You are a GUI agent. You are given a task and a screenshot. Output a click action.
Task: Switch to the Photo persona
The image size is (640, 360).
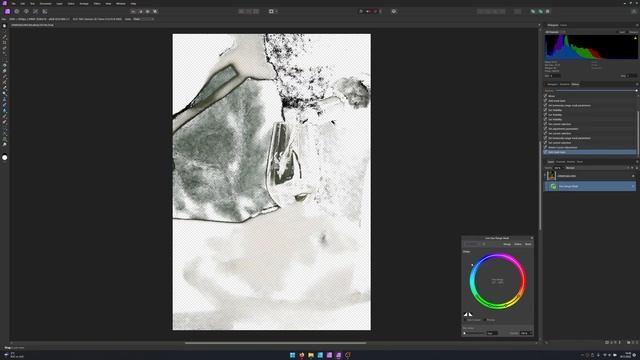[x=7, y=11]
